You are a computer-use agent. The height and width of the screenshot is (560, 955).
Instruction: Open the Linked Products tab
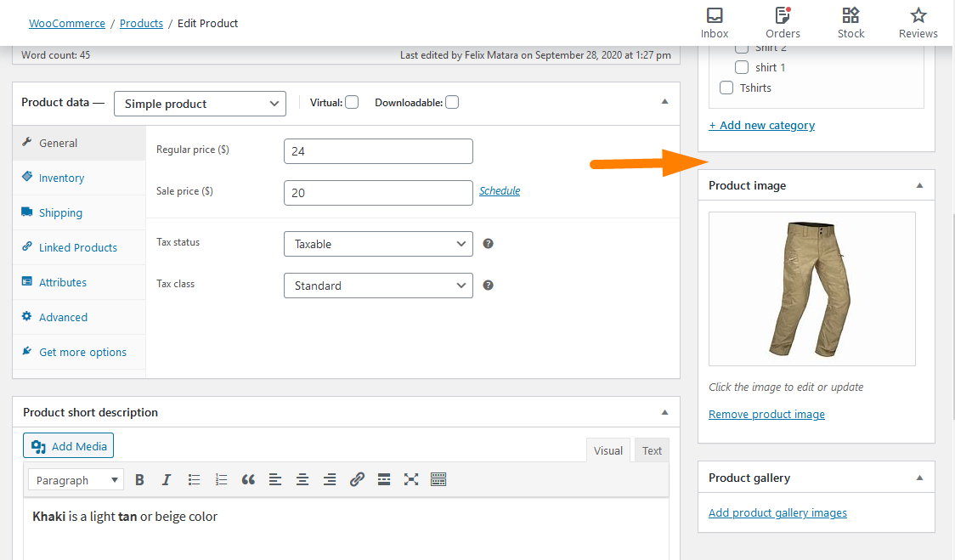(79, 247)
